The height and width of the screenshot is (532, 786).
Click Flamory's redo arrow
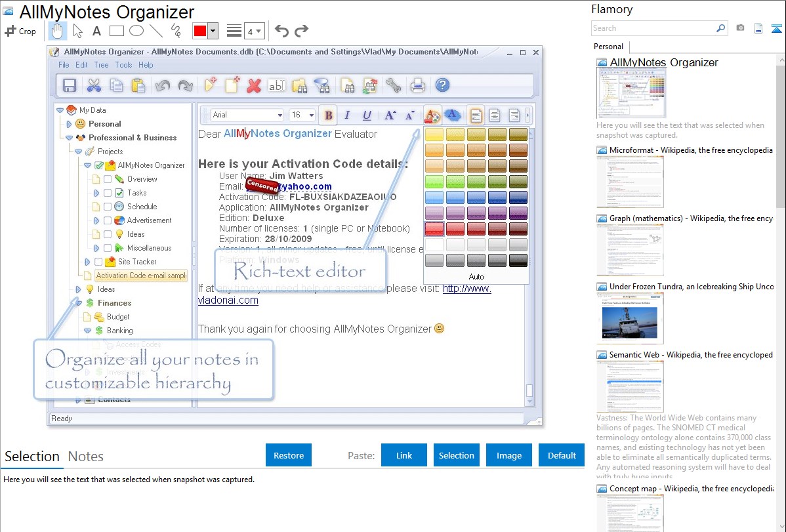pyautogui.click(x=301, y=31)
